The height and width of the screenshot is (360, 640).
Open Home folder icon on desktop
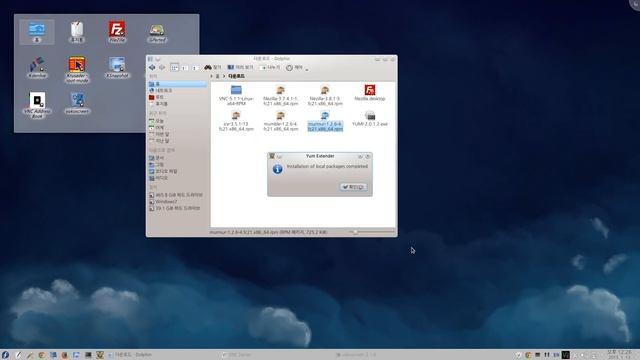pos(37,32)
